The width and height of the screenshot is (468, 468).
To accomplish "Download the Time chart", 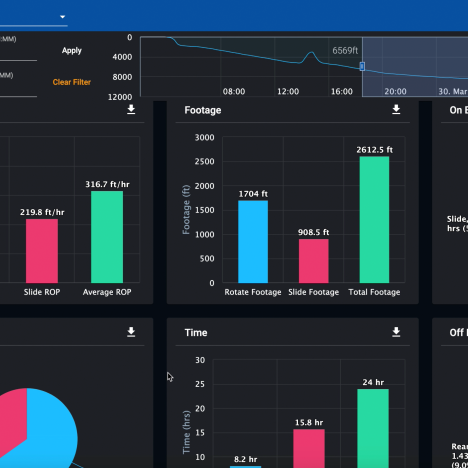I will tap(396, 332).
